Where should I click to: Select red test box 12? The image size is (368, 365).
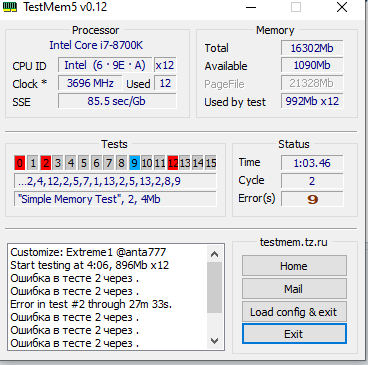[x=173, y=163]
